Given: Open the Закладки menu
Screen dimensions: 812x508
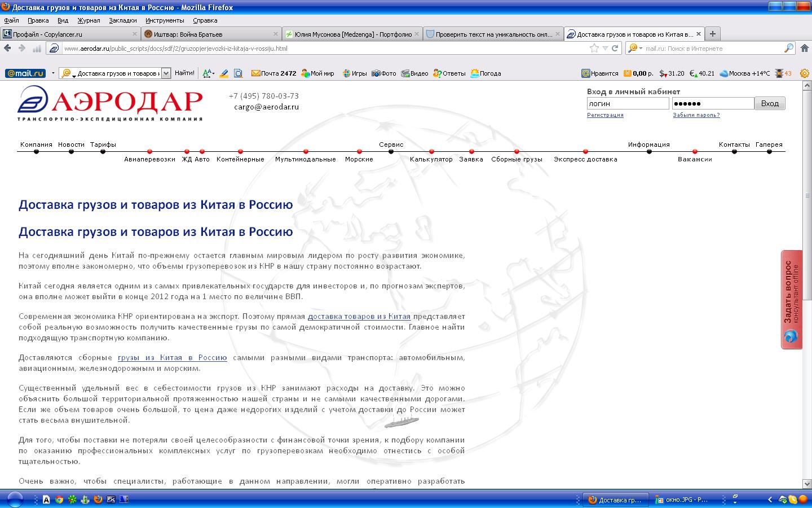Looking at the screenshot, I should 123,20.
